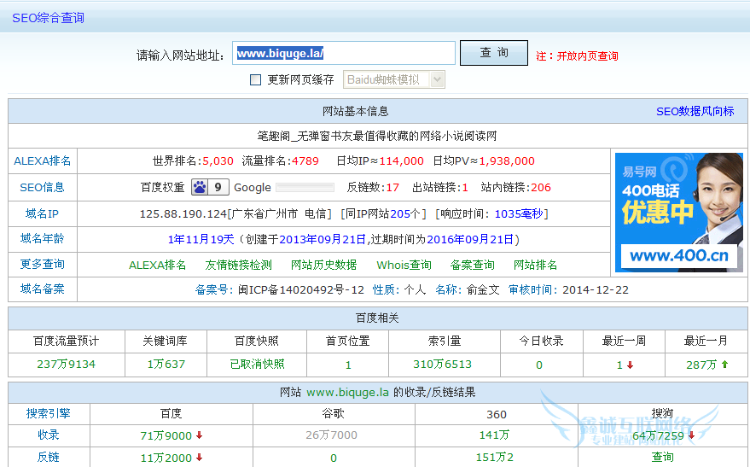This screenshot has height=467, width=750.
Task: Click keyword library value 1万637
Action: 166,364
